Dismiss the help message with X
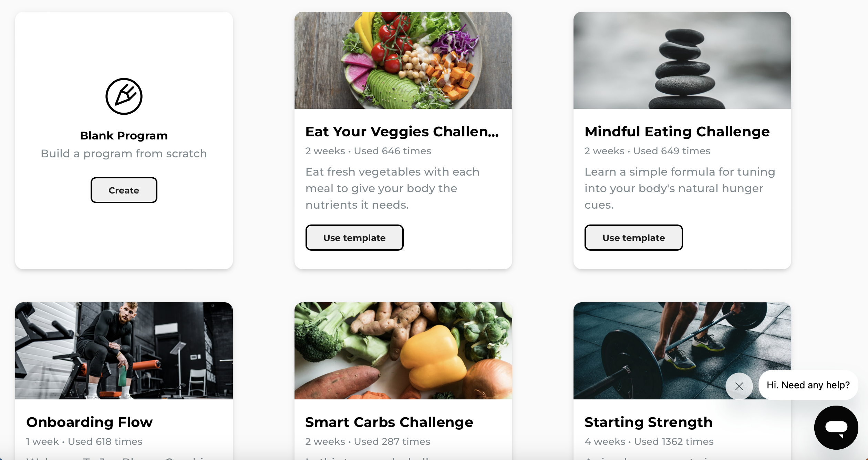This screenshot has height=460, width=868. click(739, 386)
